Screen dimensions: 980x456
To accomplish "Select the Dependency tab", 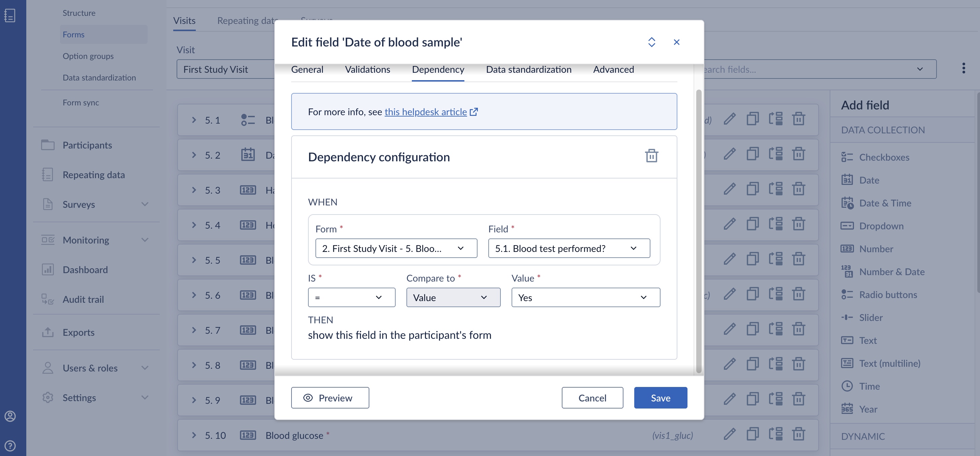I will click(x=438, y=69).
